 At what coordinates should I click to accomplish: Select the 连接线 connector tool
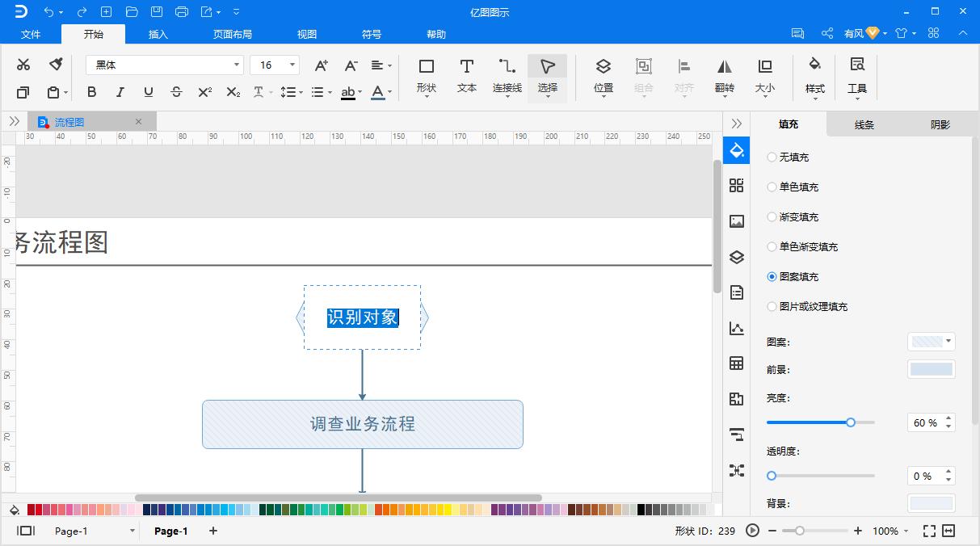pyautogui.click(x=507, y=77)
